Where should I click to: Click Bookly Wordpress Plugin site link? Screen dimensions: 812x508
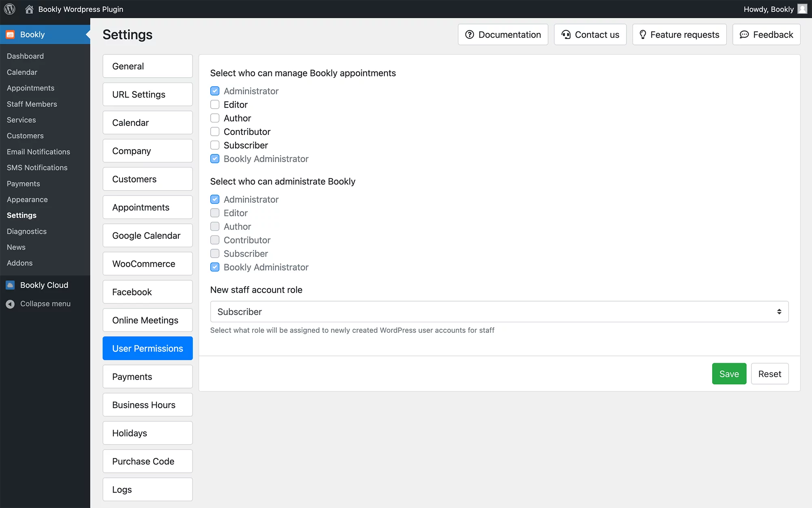[x=80, y=9]
